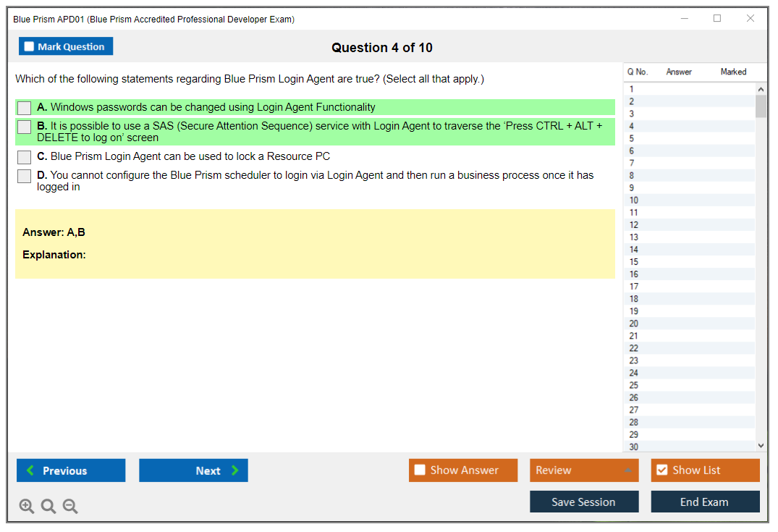This screenshot has height=532, width=778.
Task: Jump to question 10 in the list
Action: [x=634, y=200]
